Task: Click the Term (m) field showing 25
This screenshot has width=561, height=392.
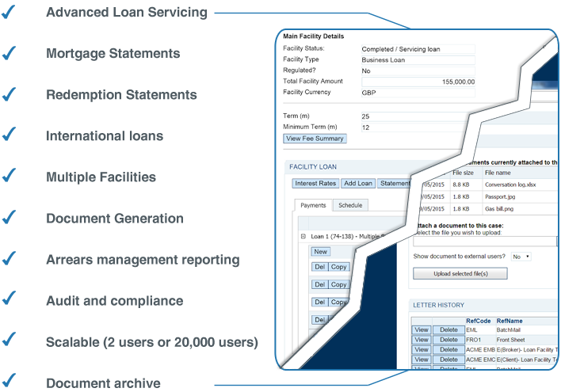Action: tap(415, 116)
